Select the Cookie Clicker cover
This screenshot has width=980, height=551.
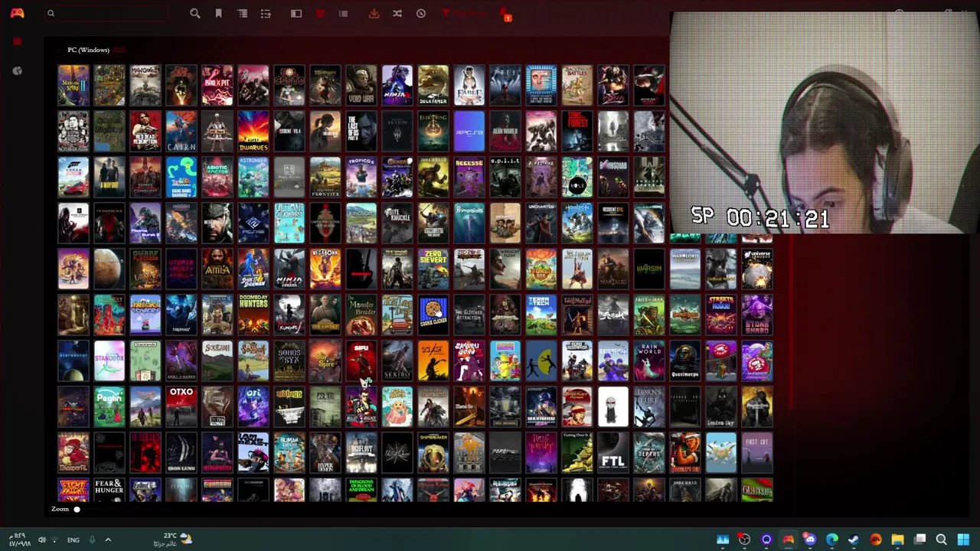pos(433,315)
